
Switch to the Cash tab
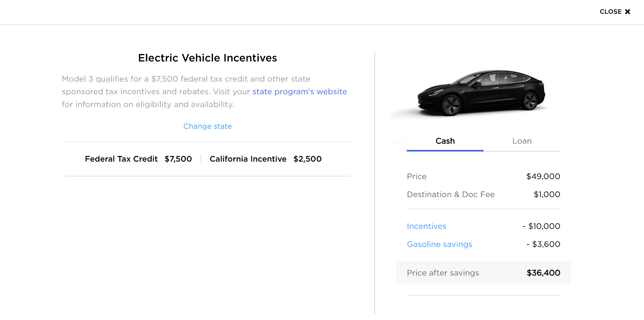(445, 141)
